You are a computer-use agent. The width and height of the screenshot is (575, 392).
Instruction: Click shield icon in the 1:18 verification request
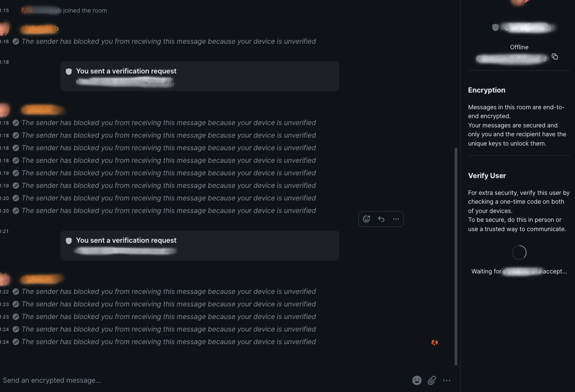[69, 72]
